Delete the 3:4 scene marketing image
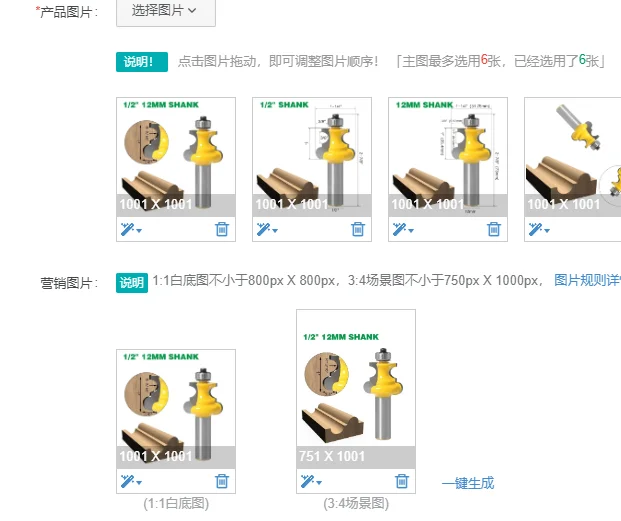The width and height of the screenshot is (621, 521). point(402,481)
